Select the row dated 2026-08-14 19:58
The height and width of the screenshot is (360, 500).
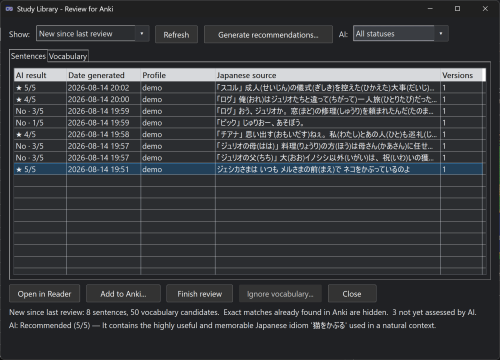pyautogui.click(x=248, y=134)
